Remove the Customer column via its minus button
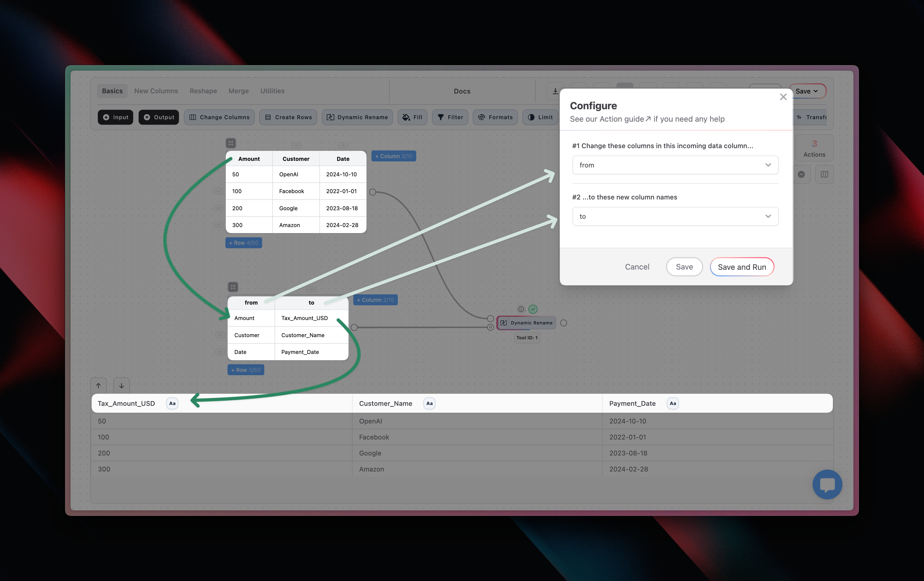This screenshot has height=581, width=924. point(296,146)
